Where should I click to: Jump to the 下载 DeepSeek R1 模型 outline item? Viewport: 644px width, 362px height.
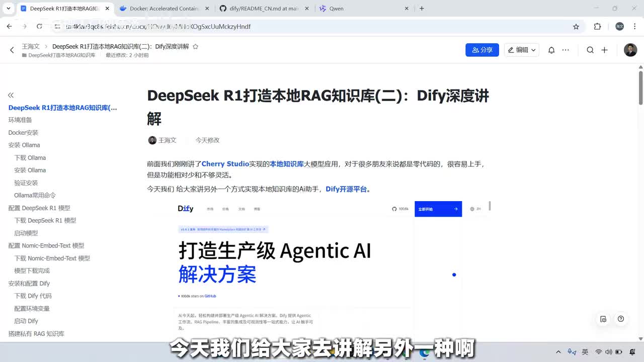tap(45, 221)
